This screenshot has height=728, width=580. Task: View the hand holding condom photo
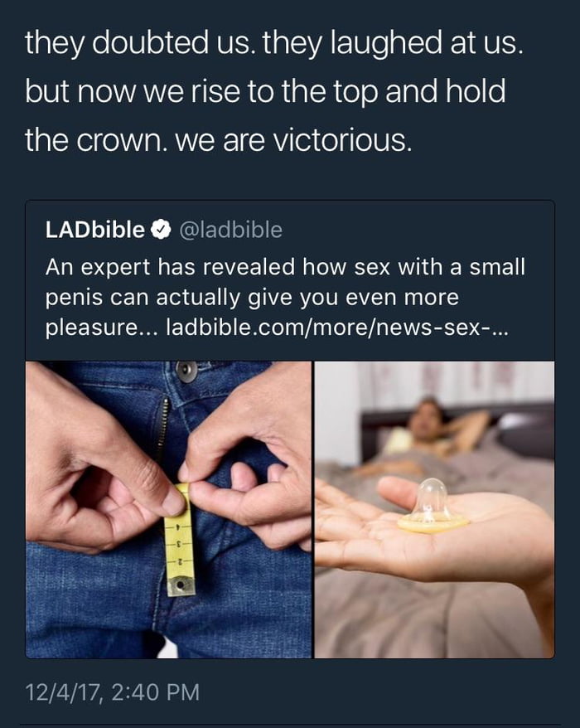[x=434, y=510]
